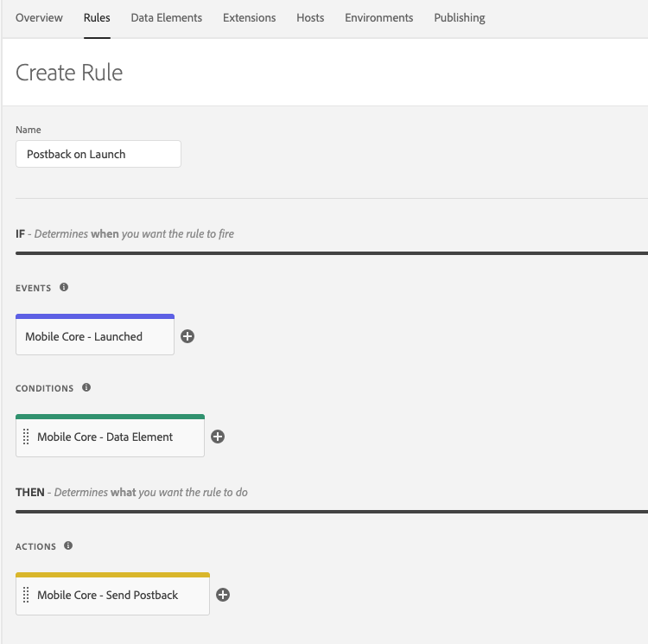This screenshot has width=648, height=644.
Task: Open the Hosts tab
Action: [x=310, y=18]
